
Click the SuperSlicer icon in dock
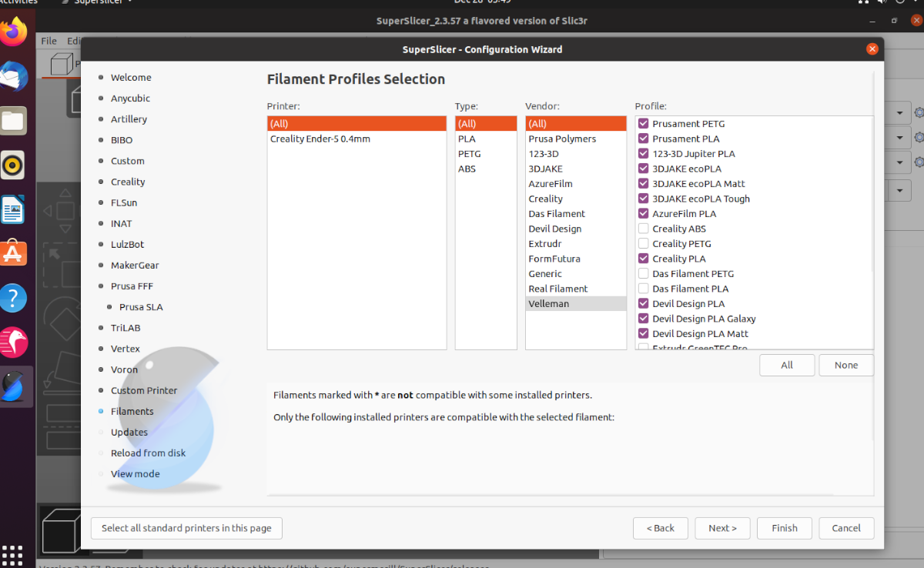[x=14, y=386]
